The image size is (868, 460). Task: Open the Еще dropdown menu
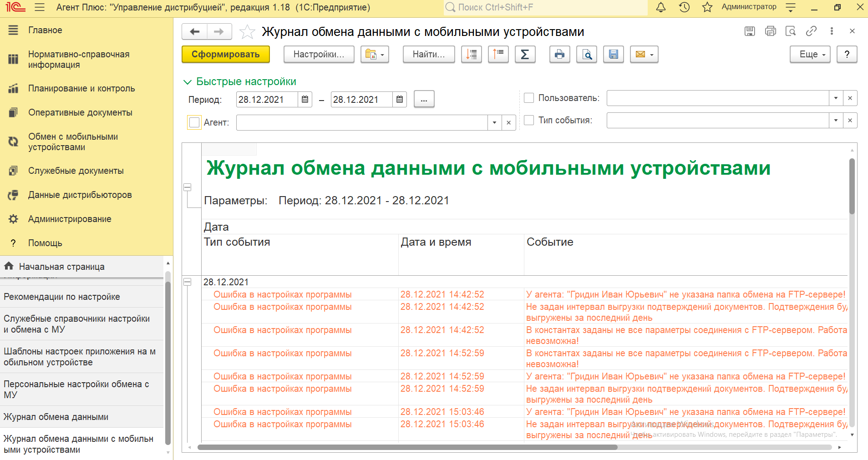(810, 55)
